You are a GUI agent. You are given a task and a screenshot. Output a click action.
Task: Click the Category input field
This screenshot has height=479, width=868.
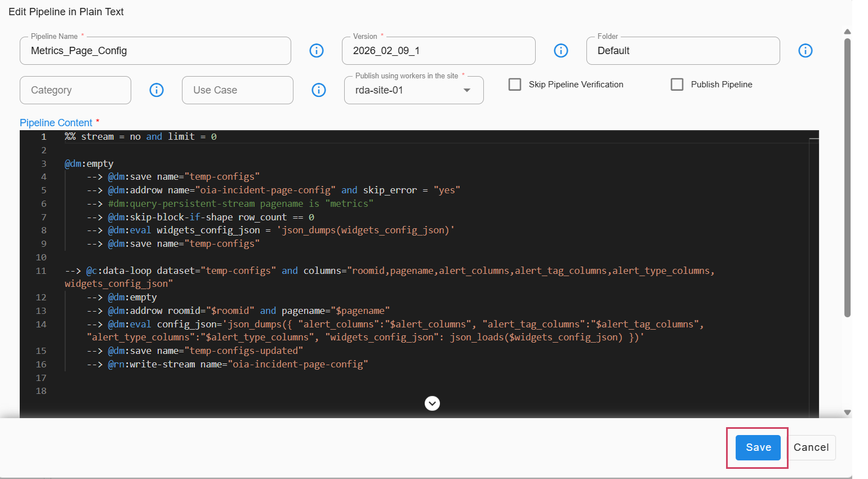[x=75, y=90]
